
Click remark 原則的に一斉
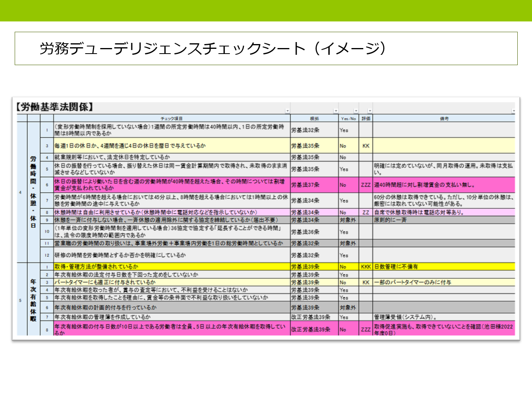click(x=444, y=220)
